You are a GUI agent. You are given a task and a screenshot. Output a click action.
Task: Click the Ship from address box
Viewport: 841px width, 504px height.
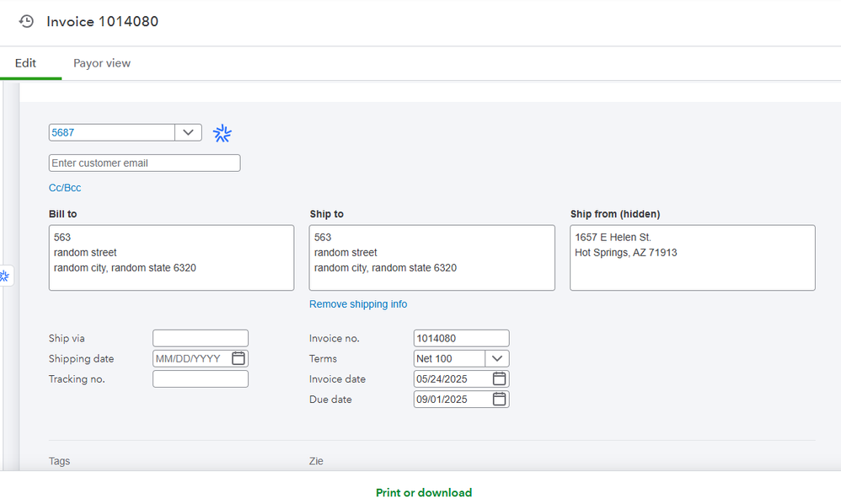click(x=692, y=257)
